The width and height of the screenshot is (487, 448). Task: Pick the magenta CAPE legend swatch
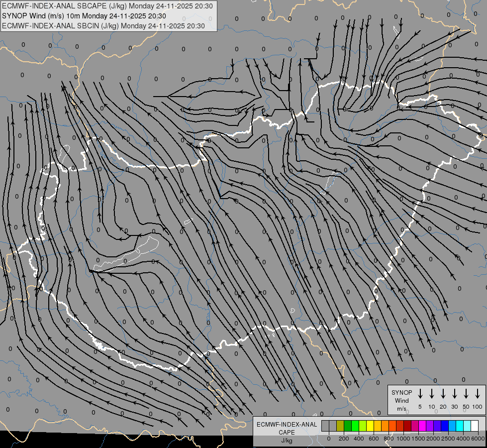pos(422,426)
